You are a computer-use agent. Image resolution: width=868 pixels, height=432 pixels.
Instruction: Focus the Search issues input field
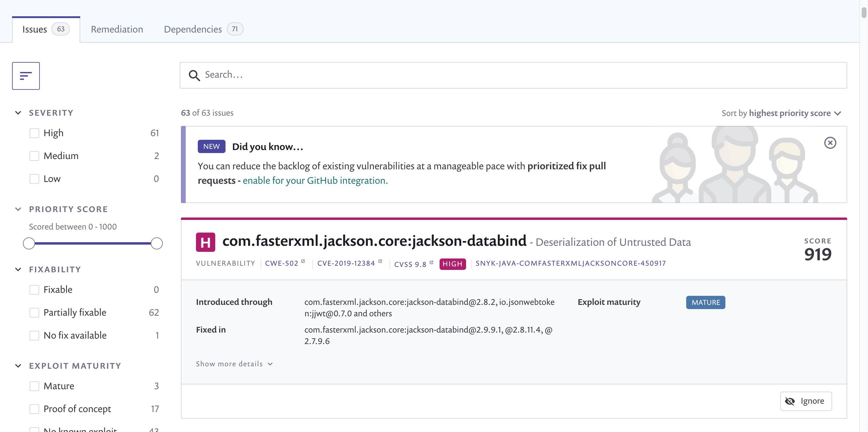click(513, 75)
